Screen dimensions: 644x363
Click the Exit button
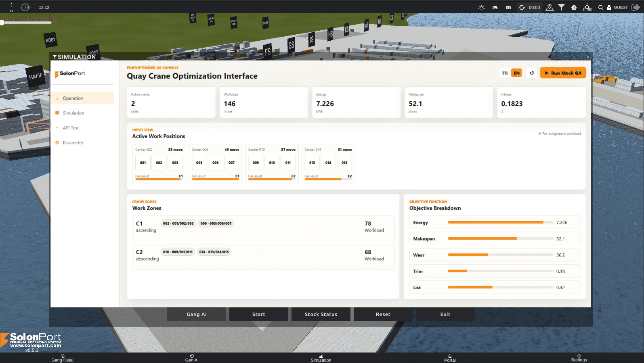(x=445, y=314)
